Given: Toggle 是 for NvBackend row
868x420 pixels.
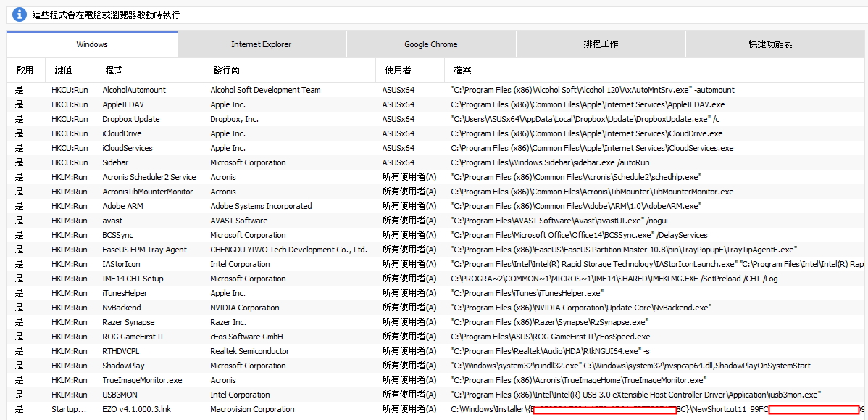Looking at the screenshot, I should click(20, 308).
